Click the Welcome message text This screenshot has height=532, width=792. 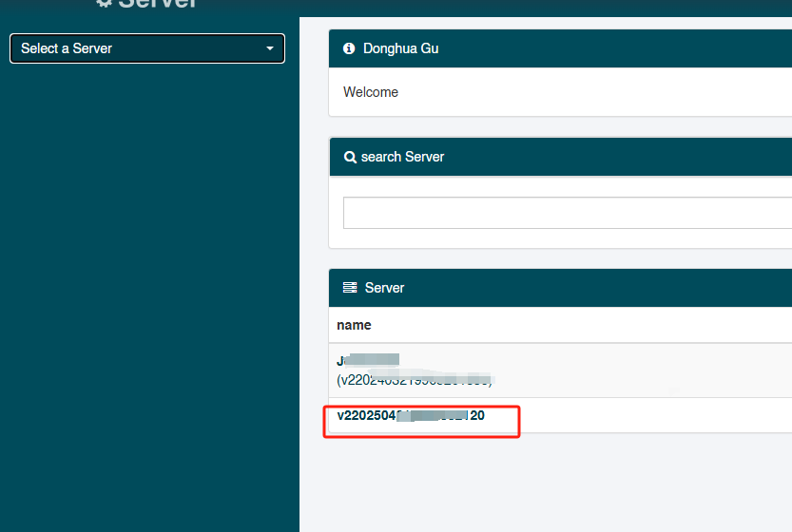[371, 92]
